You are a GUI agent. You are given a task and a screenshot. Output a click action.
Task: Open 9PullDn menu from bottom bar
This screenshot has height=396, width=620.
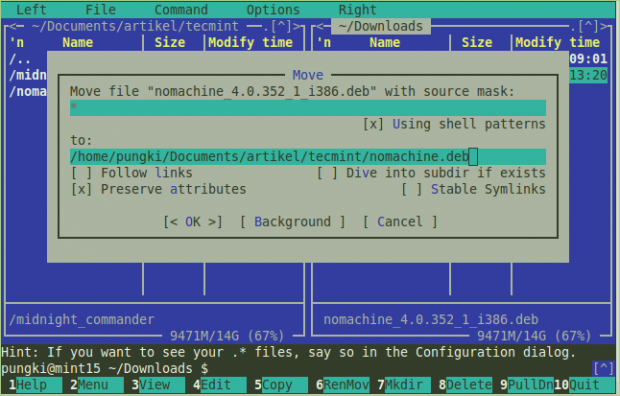[527, 385]
